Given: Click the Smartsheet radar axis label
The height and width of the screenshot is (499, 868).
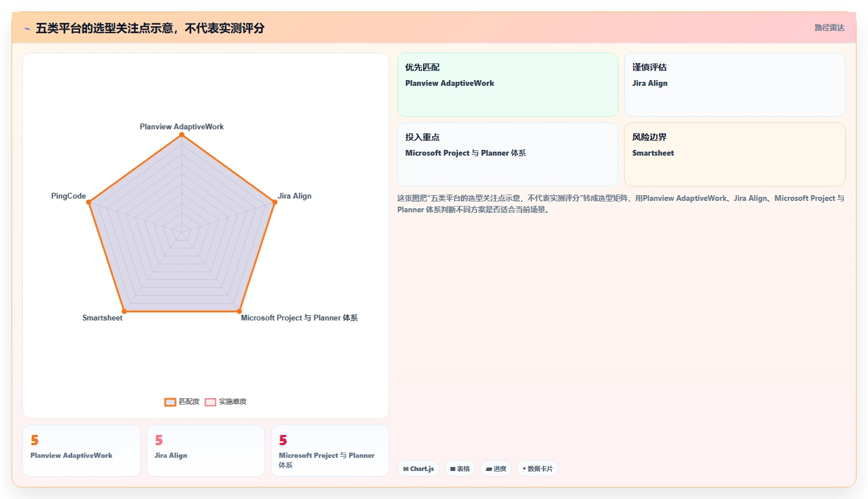Looking at the screenshot, I should point(102,318).
